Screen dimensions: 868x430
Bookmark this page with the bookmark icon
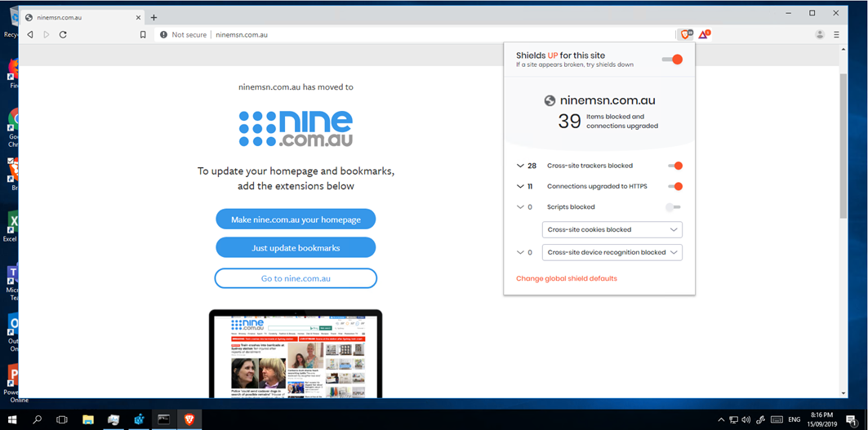coord(143,34)
